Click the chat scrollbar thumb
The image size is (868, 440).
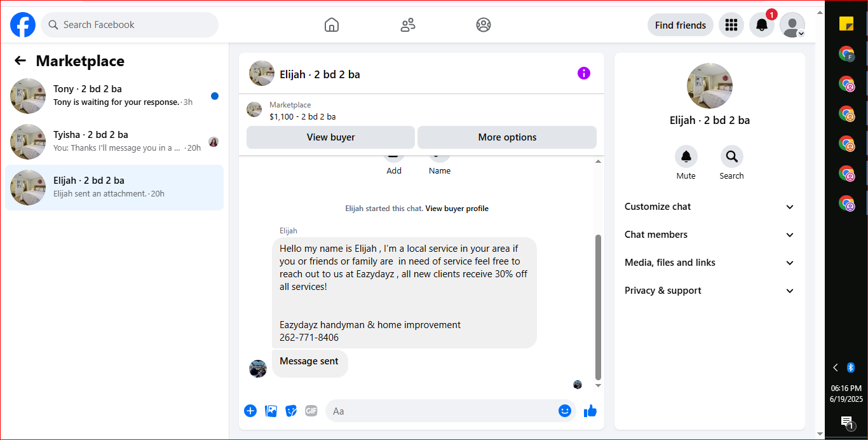(597, 307)
